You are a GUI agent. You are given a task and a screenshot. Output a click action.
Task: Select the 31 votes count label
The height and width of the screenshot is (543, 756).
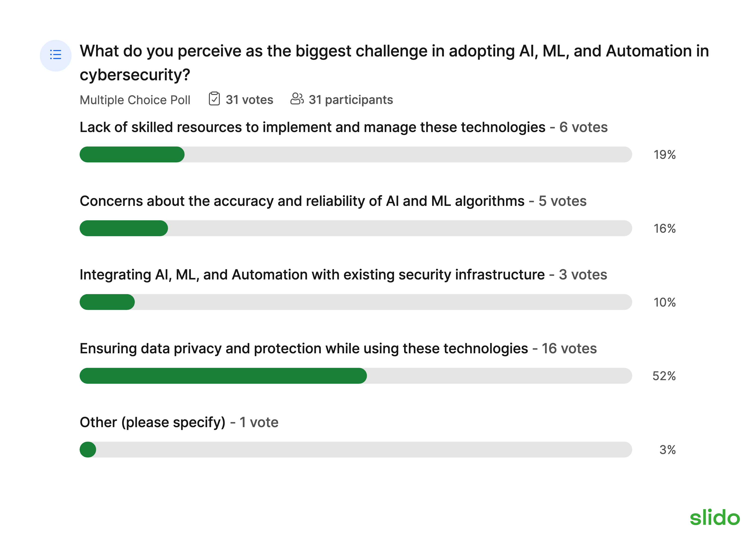[249, 100]
